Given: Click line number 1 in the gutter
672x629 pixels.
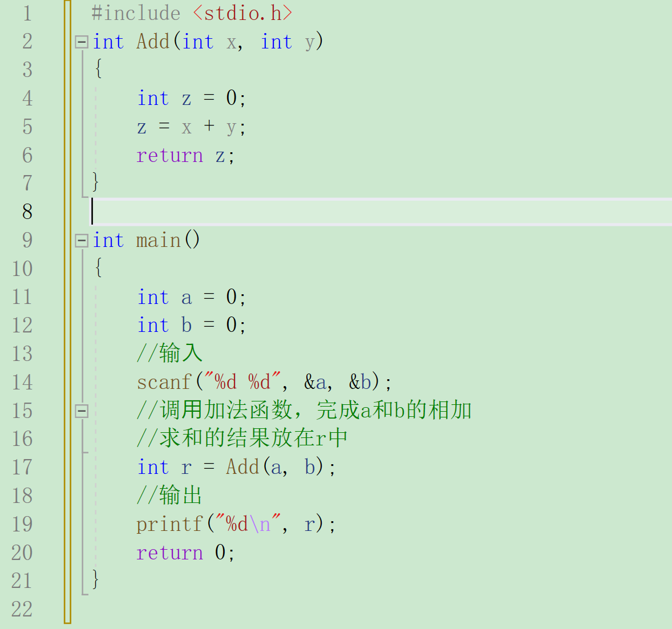Looking at the screenshot, I should 27,13.
